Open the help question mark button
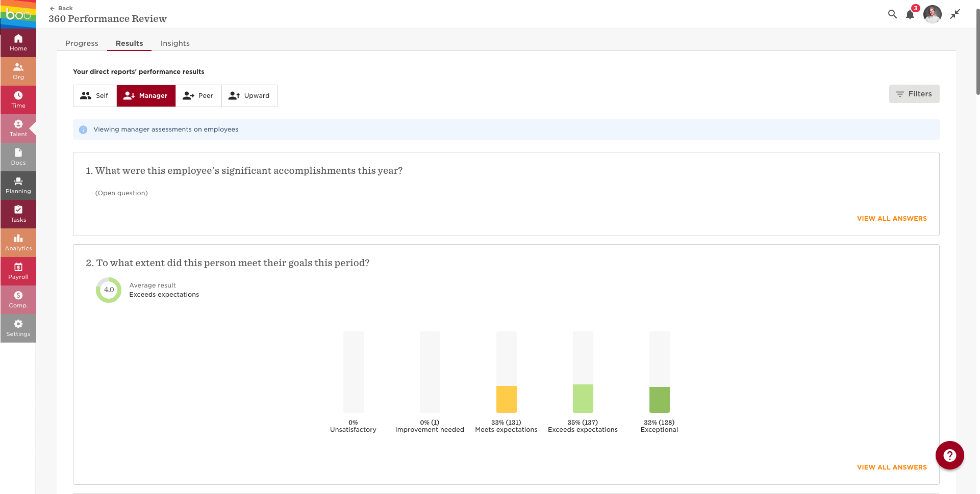Screen dimensions: 980x494 pyautogui.click(x=949, y=455)
